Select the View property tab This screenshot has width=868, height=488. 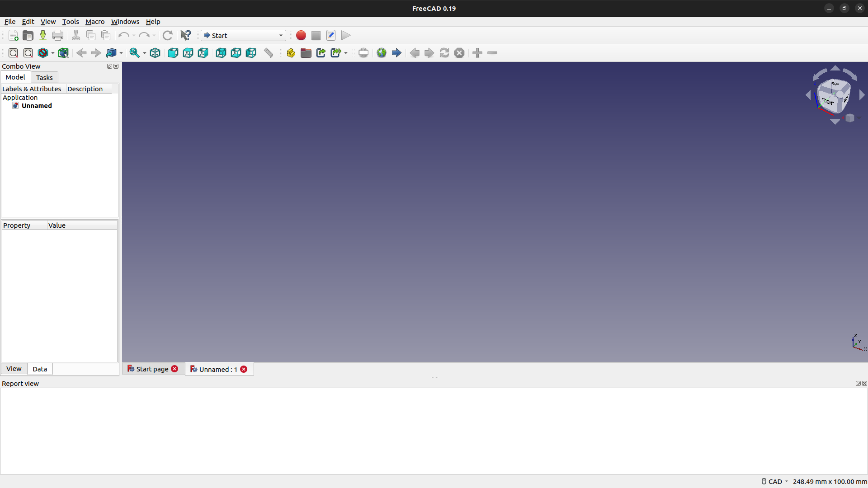[14, 369]
